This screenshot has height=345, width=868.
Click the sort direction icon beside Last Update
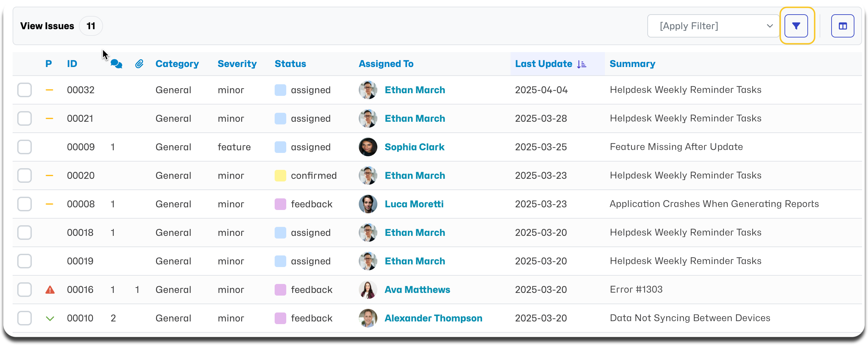(581, 64)
